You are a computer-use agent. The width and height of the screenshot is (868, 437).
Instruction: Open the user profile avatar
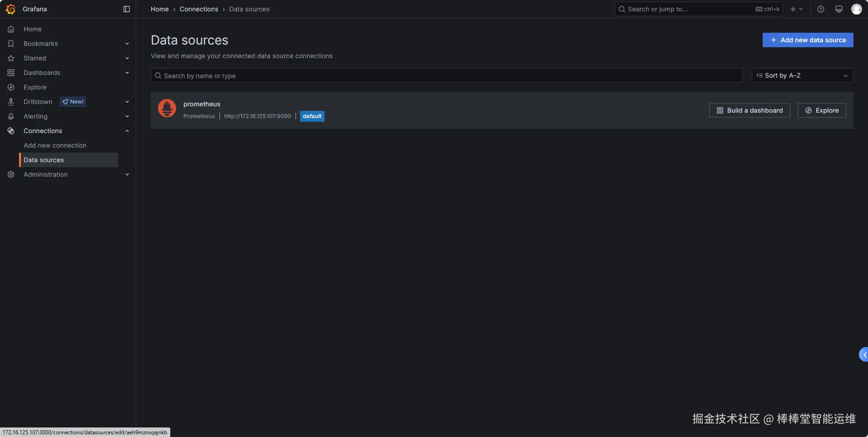pyautogui.click(x=857, y=9)
